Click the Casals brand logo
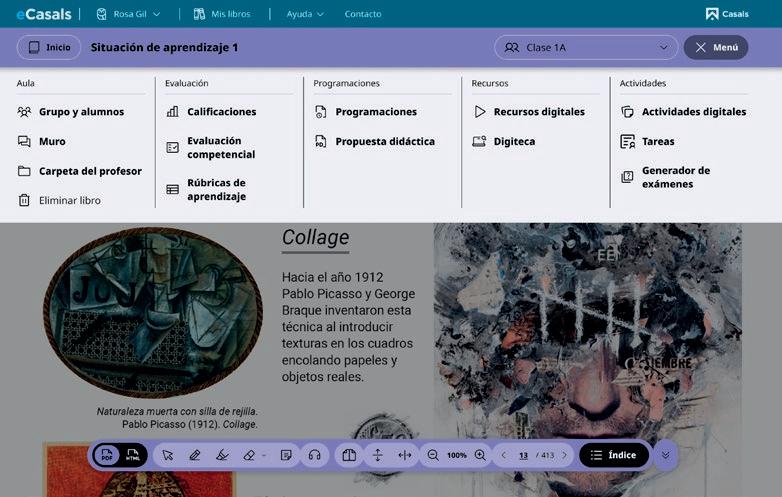782x497 pixels. 727,14
